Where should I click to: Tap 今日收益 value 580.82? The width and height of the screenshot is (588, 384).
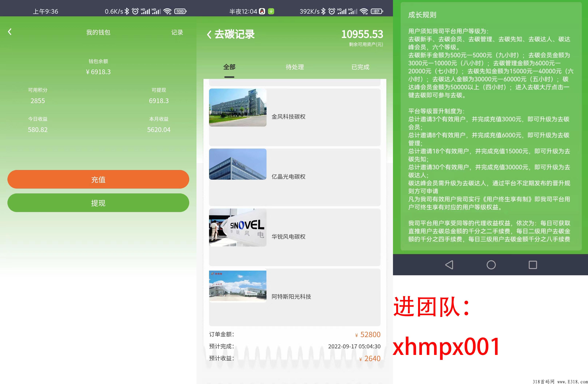click(x=37, y=130)
